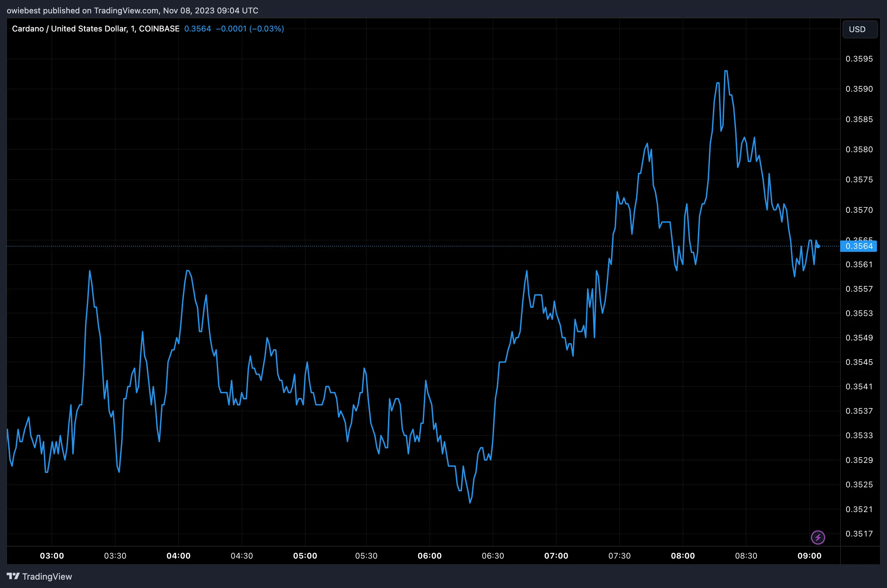Click the 0.3580 price scale label
The width and height of the screenshot is (887, 588).
click(859, 150)
